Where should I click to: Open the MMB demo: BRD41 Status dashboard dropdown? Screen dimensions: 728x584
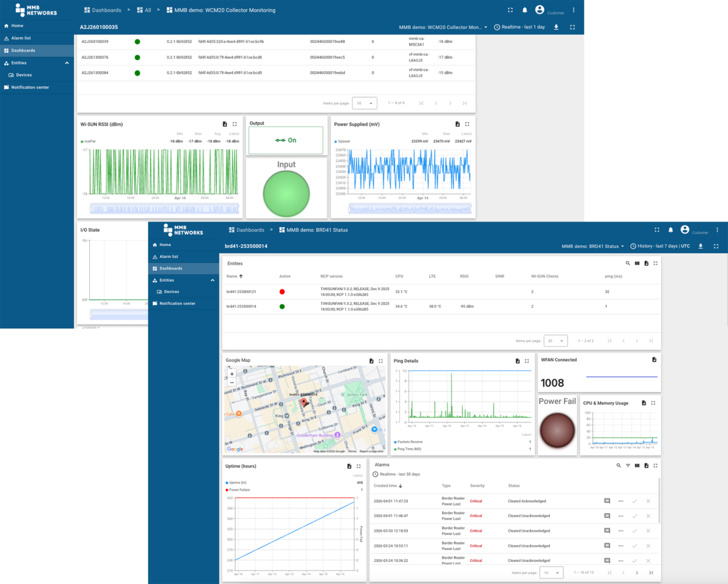(x=593, y=246)
